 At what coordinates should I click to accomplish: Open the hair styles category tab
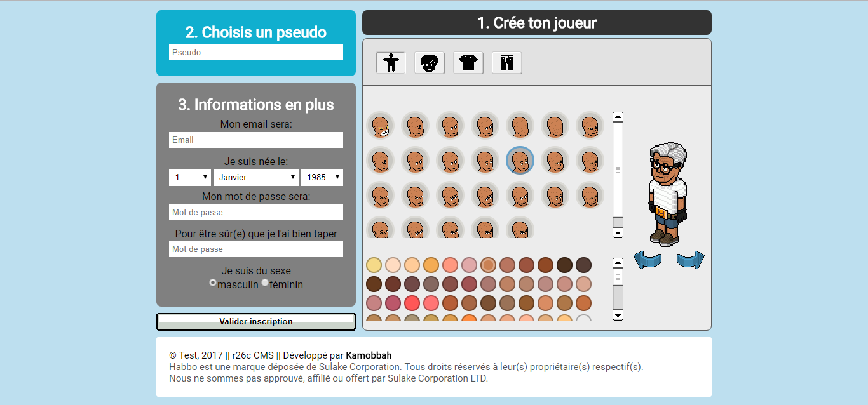coord(430,63)
